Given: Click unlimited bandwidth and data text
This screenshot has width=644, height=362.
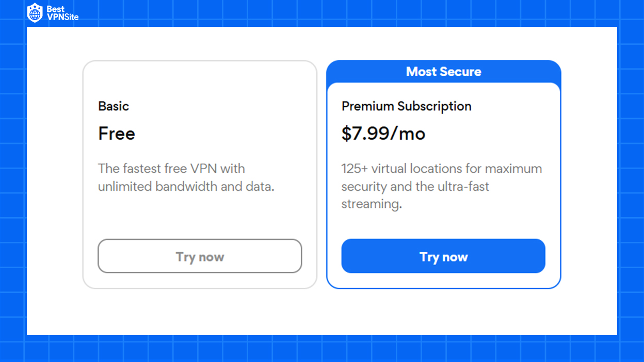Looking at the screenshot, I should [186, 186].
